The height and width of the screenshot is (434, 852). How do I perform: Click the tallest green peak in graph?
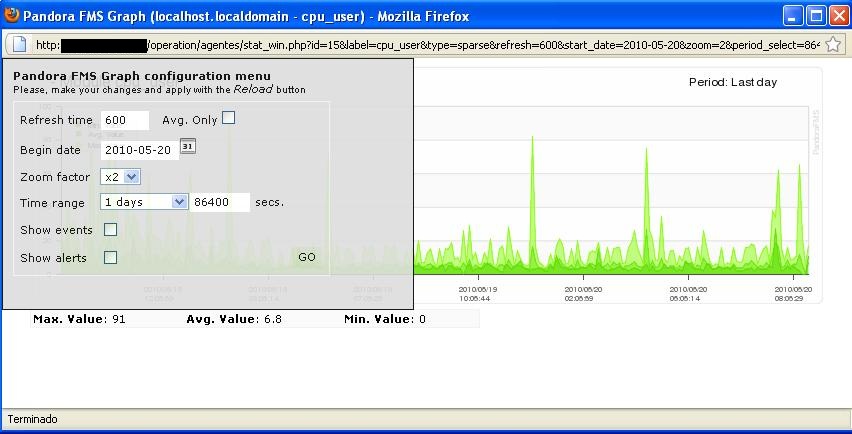(x=532, y=140)
